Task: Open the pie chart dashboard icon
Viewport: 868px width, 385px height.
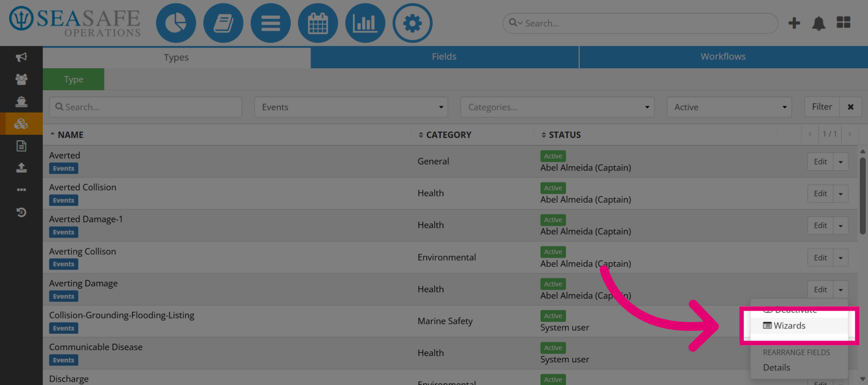Action: point(176,23)
